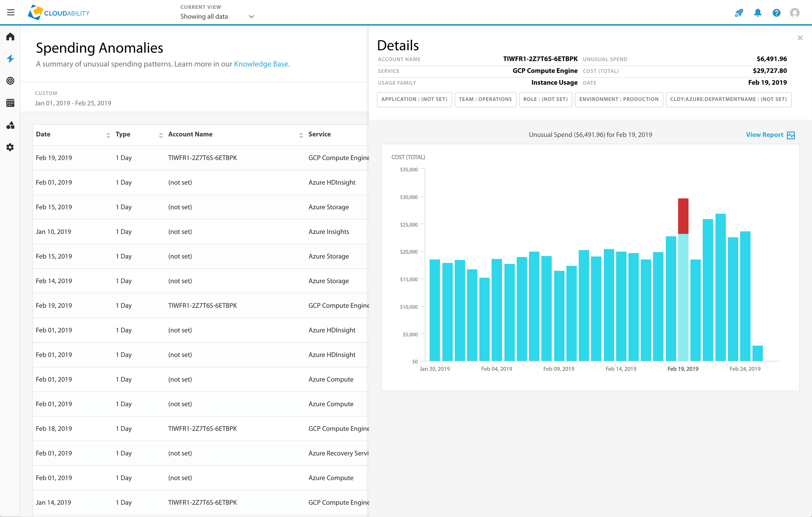Sort table by Account Name column
Viewport: 812px width, 517px height.
301,135
